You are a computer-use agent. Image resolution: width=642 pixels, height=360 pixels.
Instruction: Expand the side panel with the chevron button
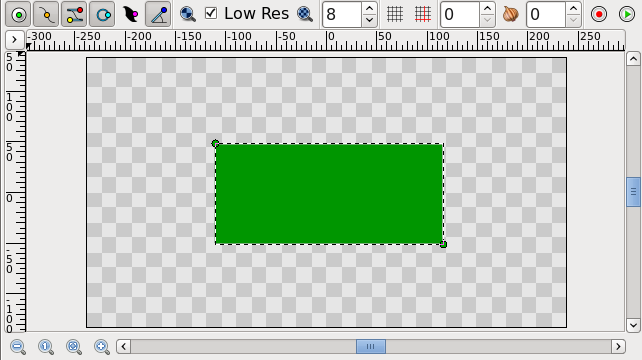[14, 40]
